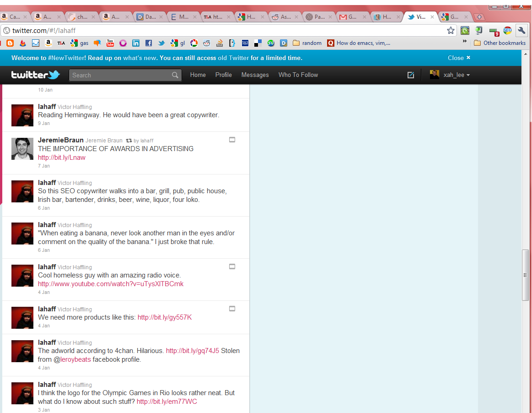Screen dimensions: 532x413
Task: Expand the hidden bookmarks overflow chevron
Action: tap(465, 41)
